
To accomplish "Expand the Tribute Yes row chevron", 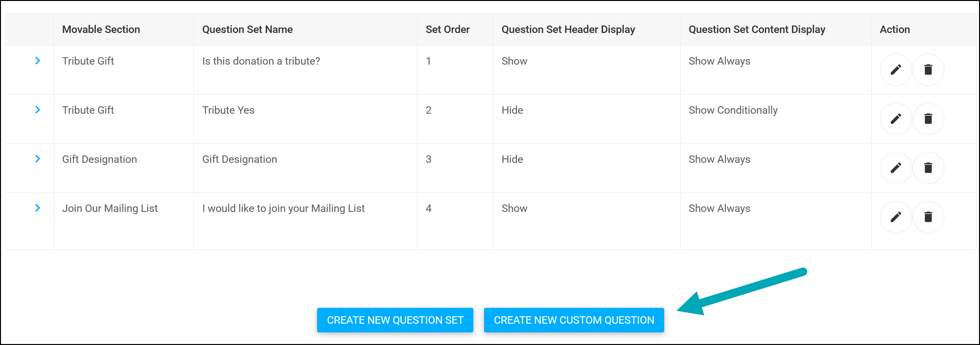I will [37, 110].
